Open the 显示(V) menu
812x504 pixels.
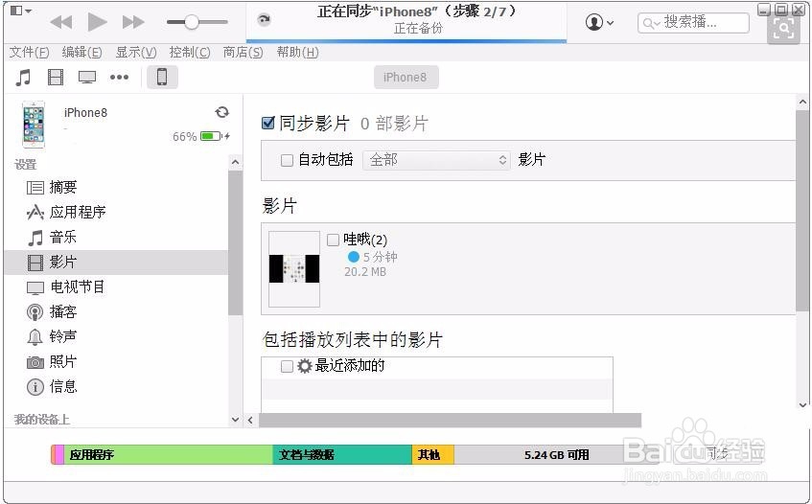(x=136, y=52)
